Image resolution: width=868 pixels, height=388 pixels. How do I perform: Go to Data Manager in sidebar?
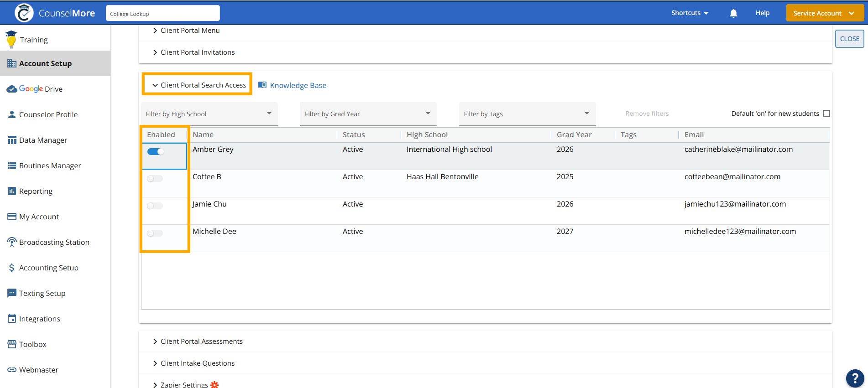click(x=43, y=140)
